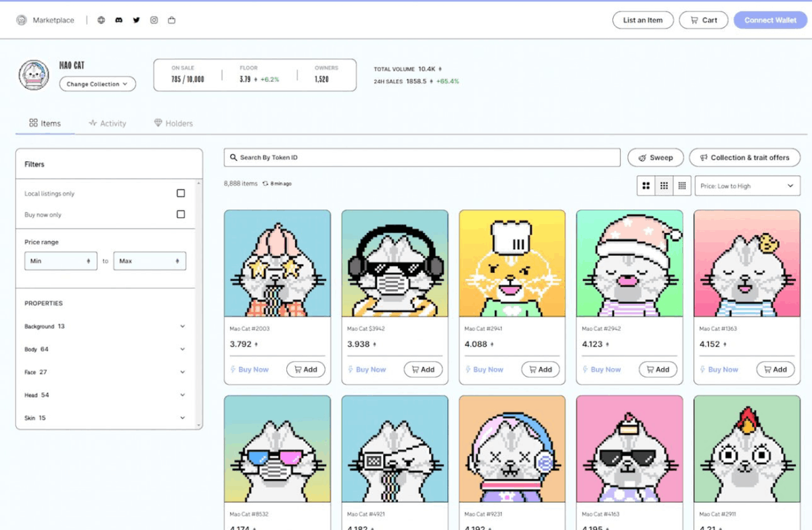Click the megaphone icon in Collection & trait offers
This screenshot has width=812, height=530.
point(704,158)
